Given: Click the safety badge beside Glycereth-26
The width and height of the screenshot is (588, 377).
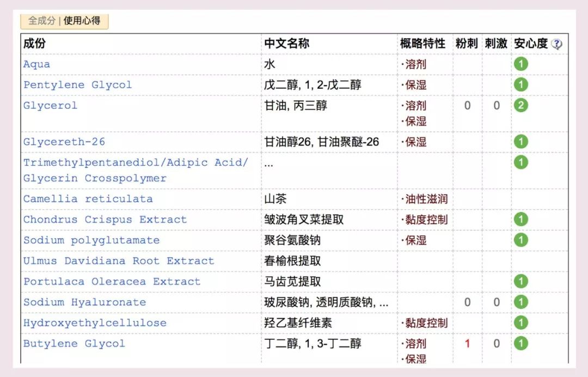Looking at the screenshot, I should coord(520,141).
